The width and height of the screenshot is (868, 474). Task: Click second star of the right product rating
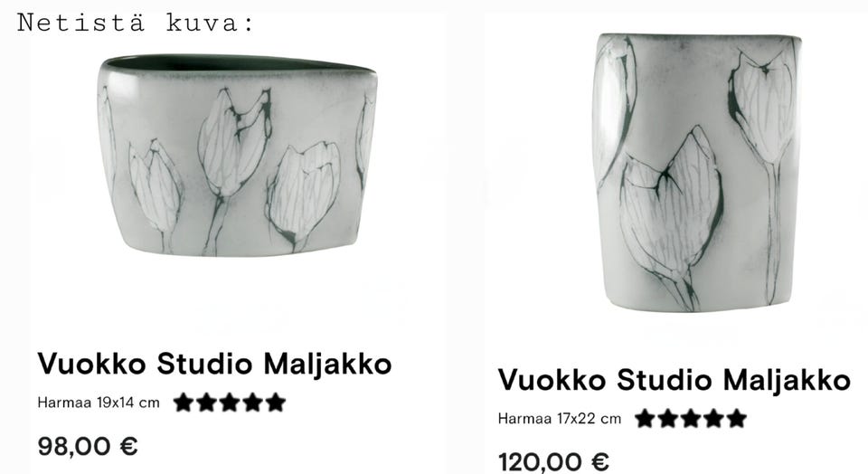[668, 419]
